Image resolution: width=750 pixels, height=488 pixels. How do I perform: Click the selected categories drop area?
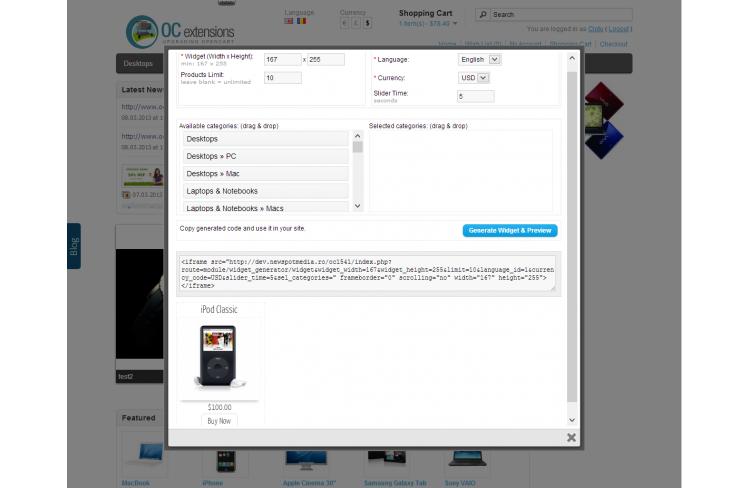pyautogui.click(x=461, y=171)
